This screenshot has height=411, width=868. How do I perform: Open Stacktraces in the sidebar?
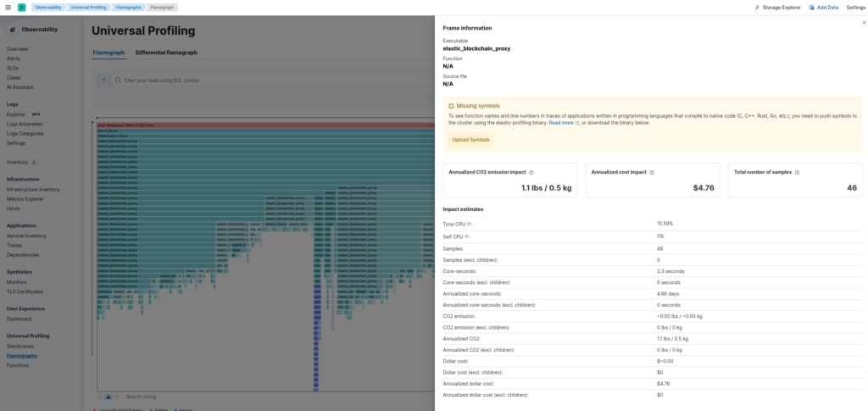point(20,346)
